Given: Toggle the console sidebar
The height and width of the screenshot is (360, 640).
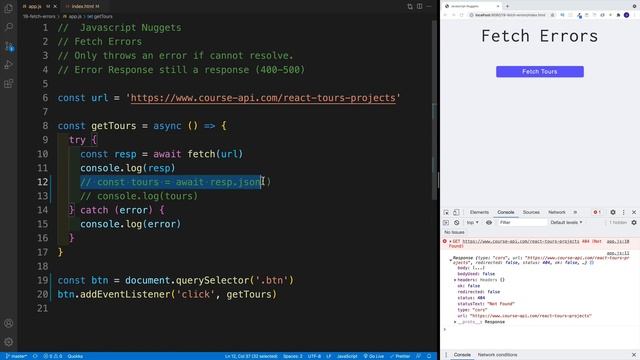Looking at the screenshot, I should click(x=446, y=222).
